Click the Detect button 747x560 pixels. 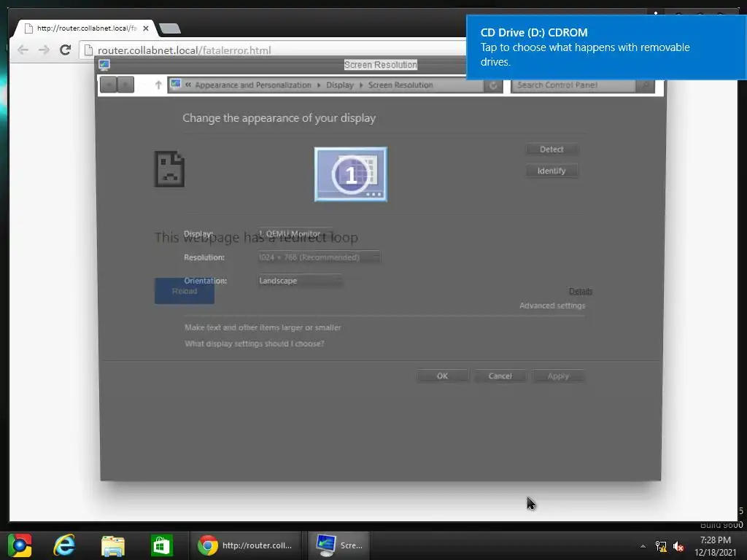[x=551, y=149]
